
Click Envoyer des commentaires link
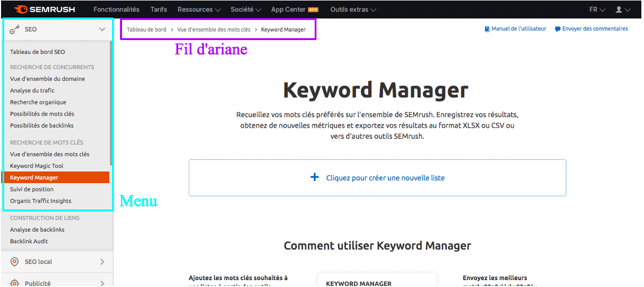[595, 29]
